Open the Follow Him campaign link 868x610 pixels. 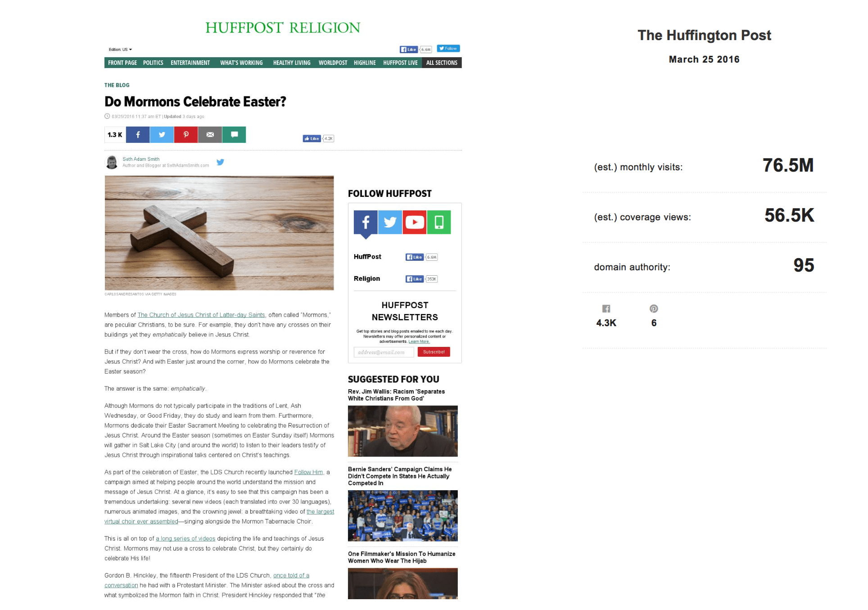tap(308, 472)
